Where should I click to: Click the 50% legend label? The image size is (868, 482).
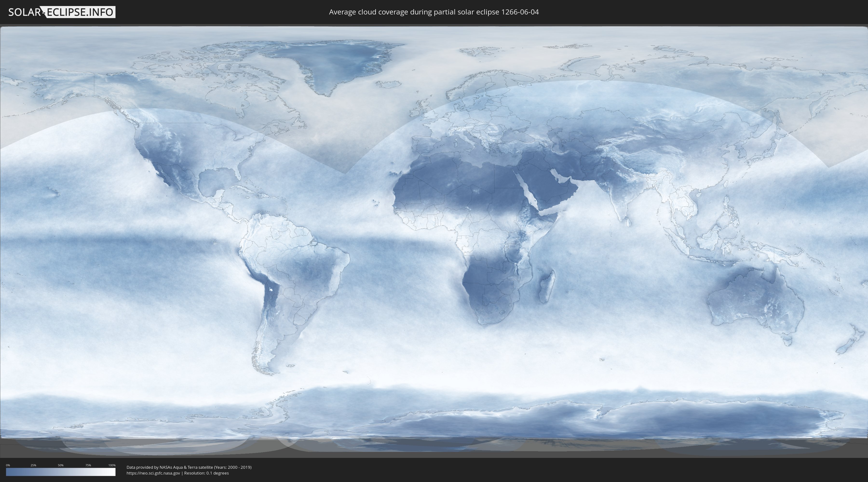tap(61, 465)
